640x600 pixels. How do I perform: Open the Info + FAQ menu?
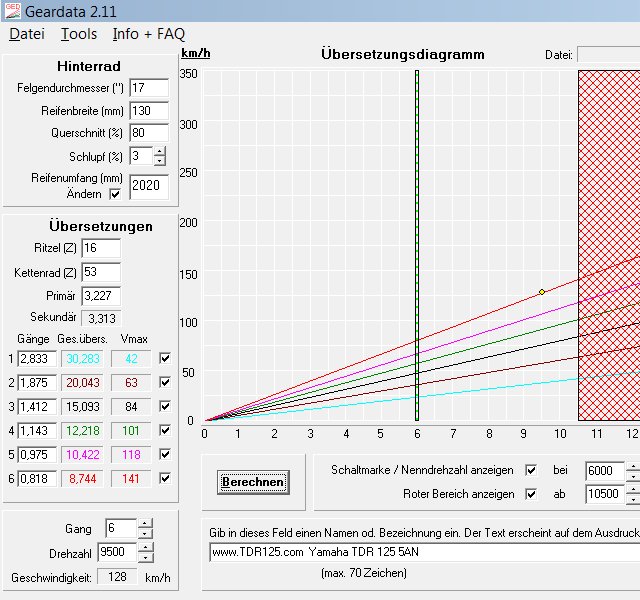(148, 34)
